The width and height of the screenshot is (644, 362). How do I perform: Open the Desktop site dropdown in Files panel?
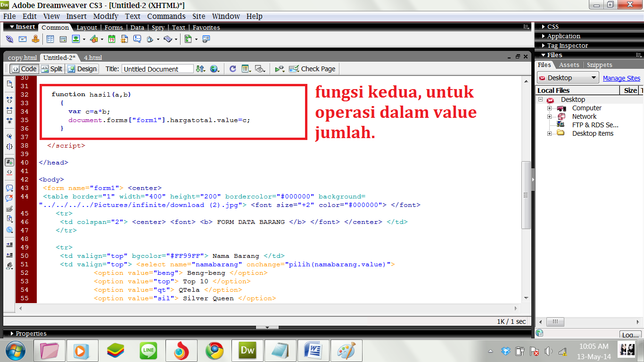[x=567, y=77]
